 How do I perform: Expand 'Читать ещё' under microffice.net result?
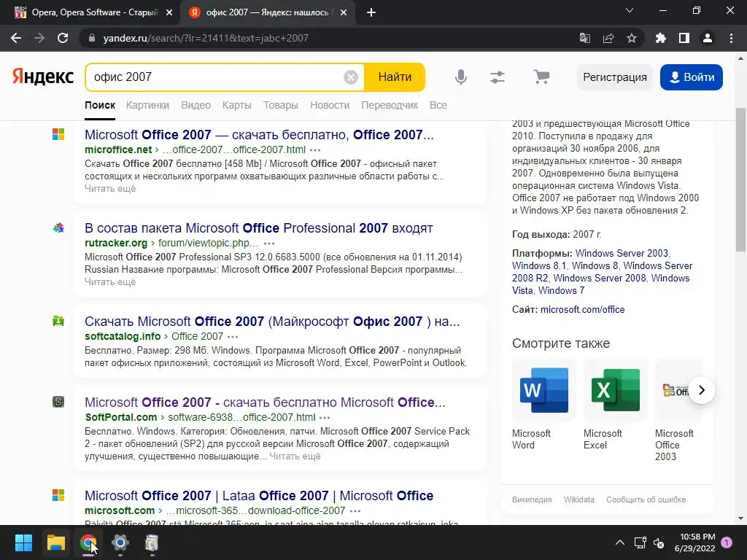coord(110,189)
